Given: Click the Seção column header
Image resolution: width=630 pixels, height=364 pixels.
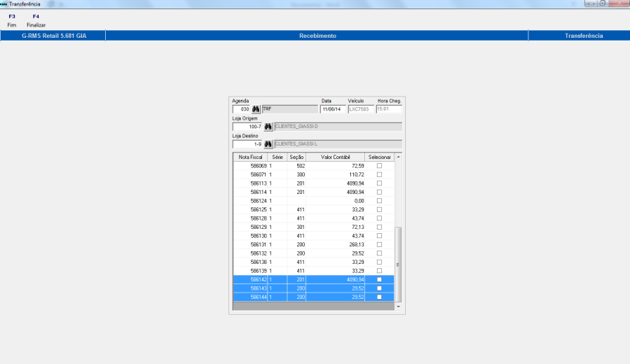Looking at the screenshot, I should pyautogui.click(x=296, y=157).
